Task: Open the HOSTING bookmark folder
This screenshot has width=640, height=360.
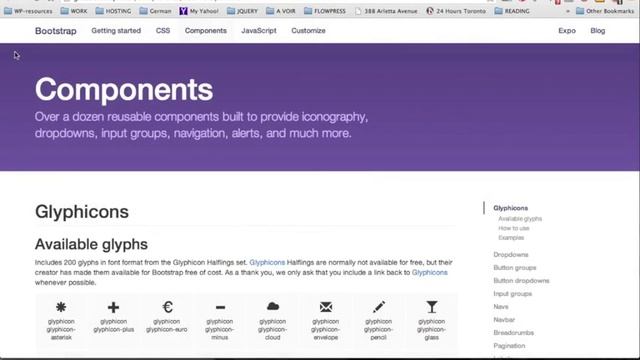Action: pyautogui.click(x=113, y=11)
